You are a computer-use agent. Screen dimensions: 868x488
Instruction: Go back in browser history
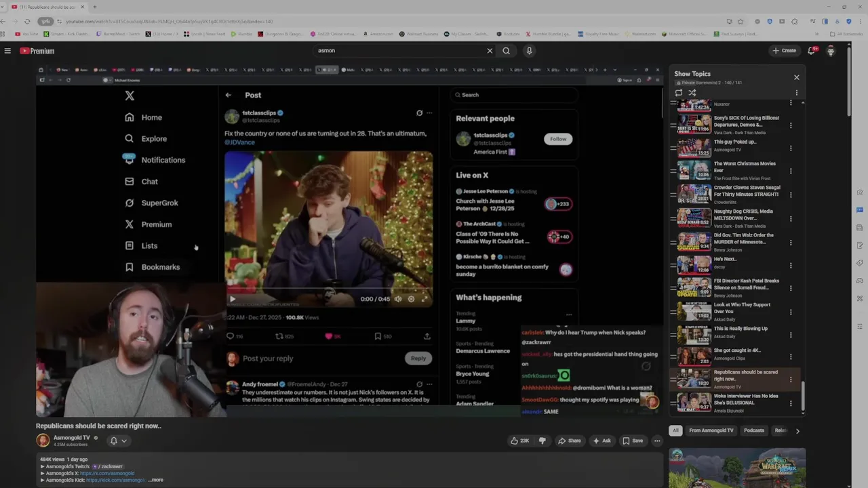point(4,21)
